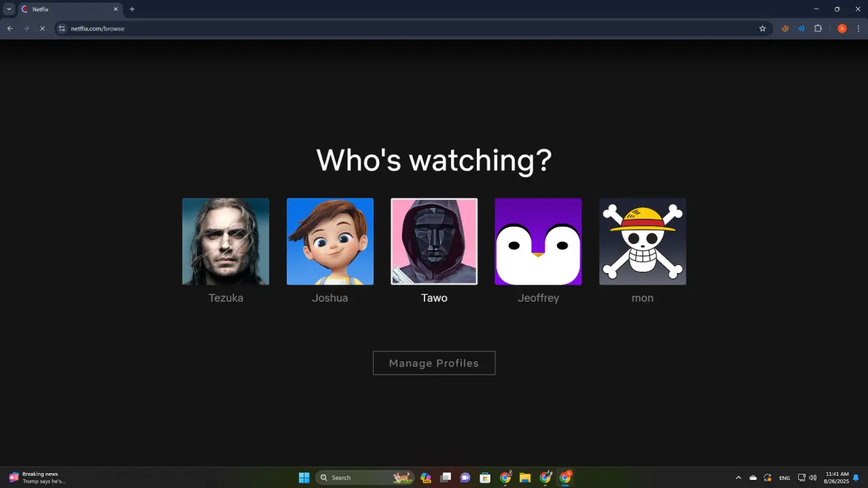Launch Copilot from the taskbar
The image size is (868, 488).
pos(426,477)
